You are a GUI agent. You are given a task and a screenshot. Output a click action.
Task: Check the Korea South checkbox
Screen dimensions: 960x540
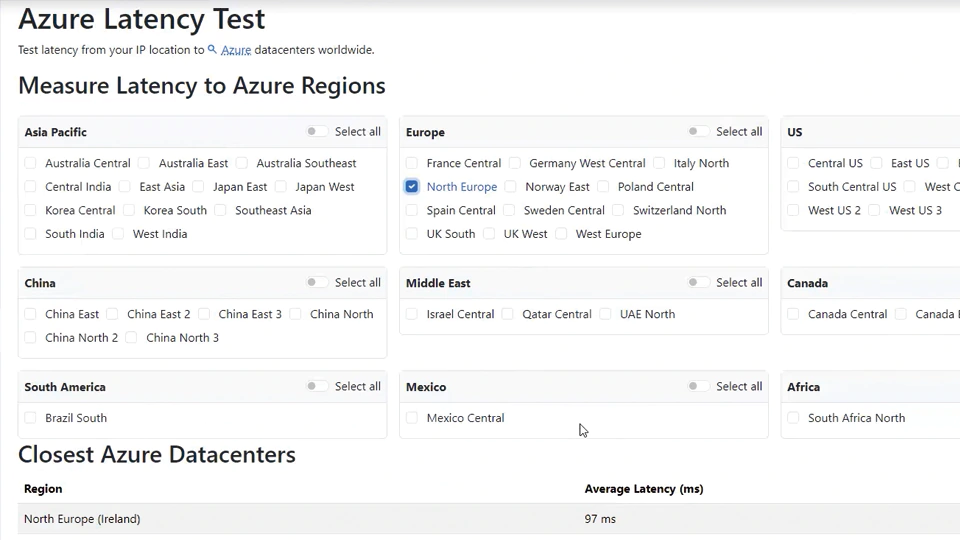pyautogui.click(x=129, y=210)
